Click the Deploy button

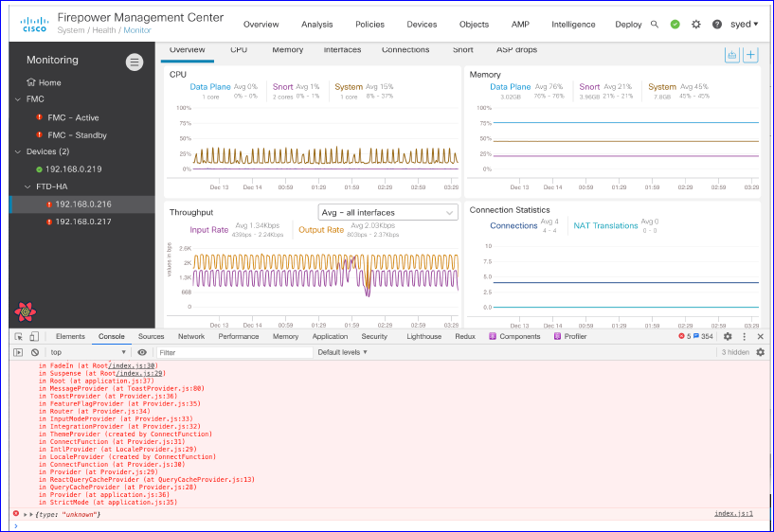pos(628,25)
